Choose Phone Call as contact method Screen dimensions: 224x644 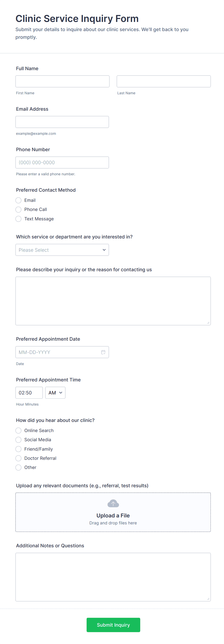pos(18,210)
